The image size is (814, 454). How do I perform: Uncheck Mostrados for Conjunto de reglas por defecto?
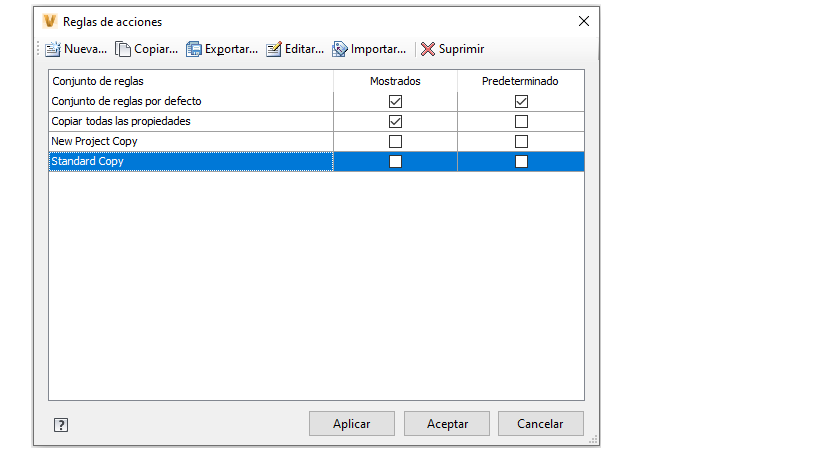click(395, 101)
